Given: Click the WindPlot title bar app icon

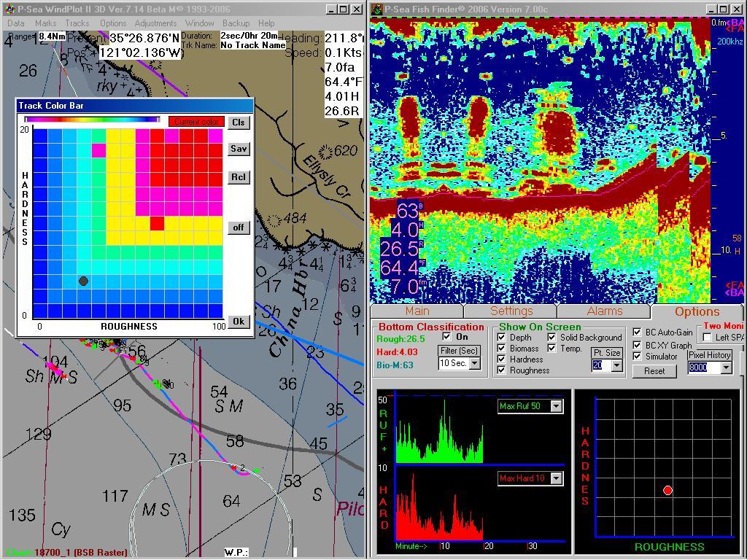Looking at the screenshot, I should [9, 9].
